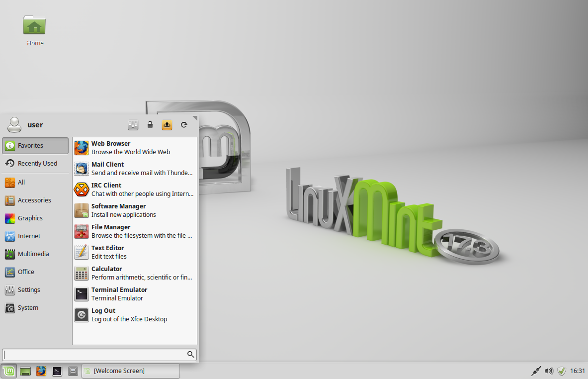This screenshot has width=588, height=379.
Task: Open terminal from the panel launcher
Action: [57, 371]
